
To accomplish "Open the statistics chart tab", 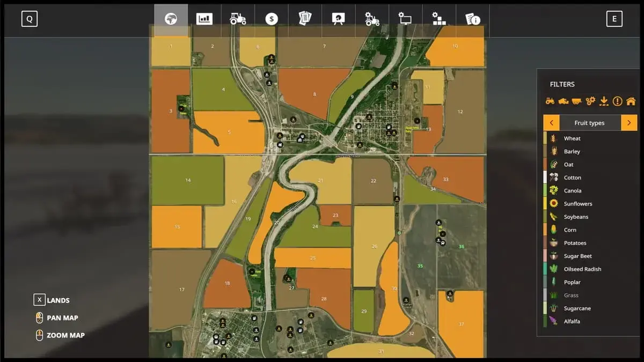I will pos(204,20).
